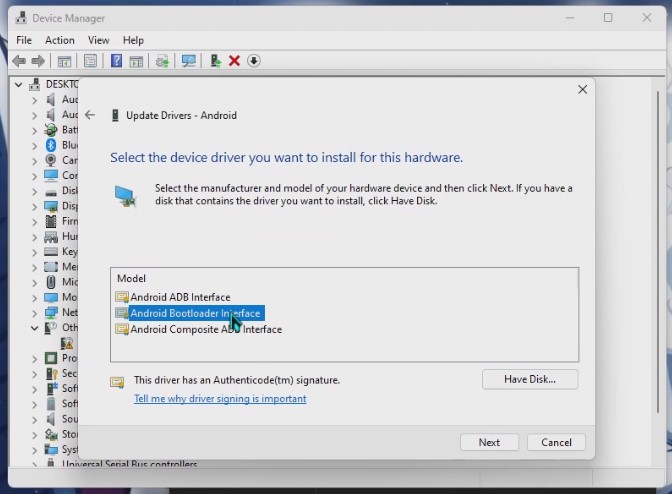Collapse the Other devices tree node
This screenshot has width=672, height=494.
(x=34, y=328)
